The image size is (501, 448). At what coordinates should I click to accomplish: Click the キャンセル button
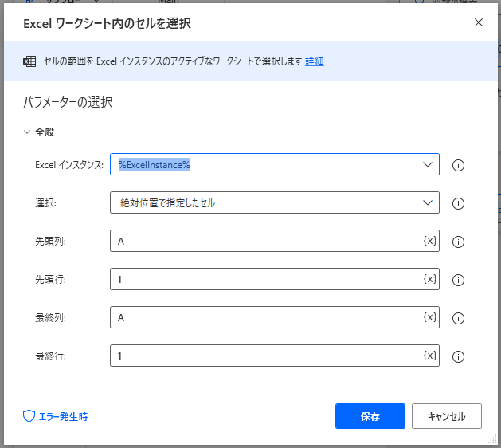(x=446, y=416)
